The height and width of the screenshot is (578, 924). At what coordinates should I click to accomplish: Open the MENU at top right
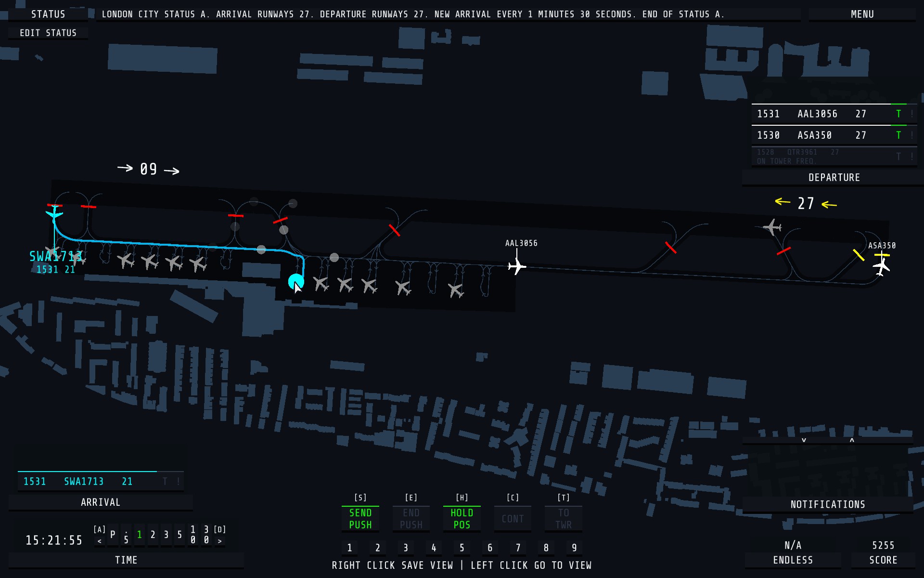tap(862, 14)
